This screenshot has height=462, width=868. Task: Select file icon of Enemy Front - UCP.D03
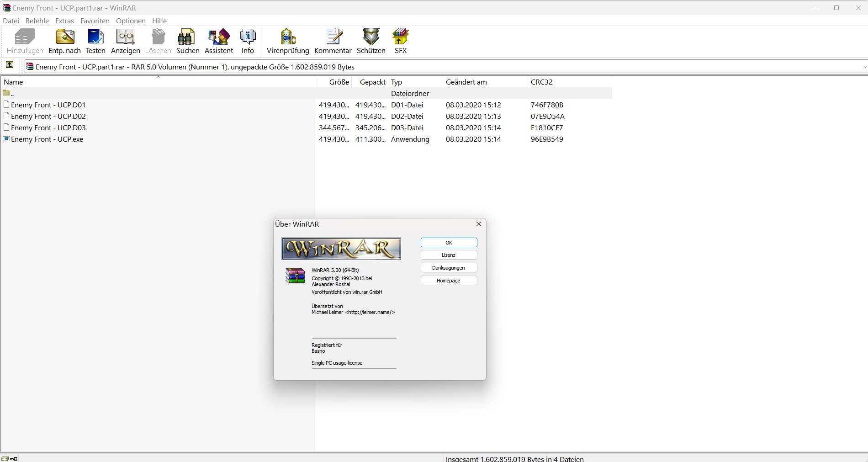coord(6,127)
